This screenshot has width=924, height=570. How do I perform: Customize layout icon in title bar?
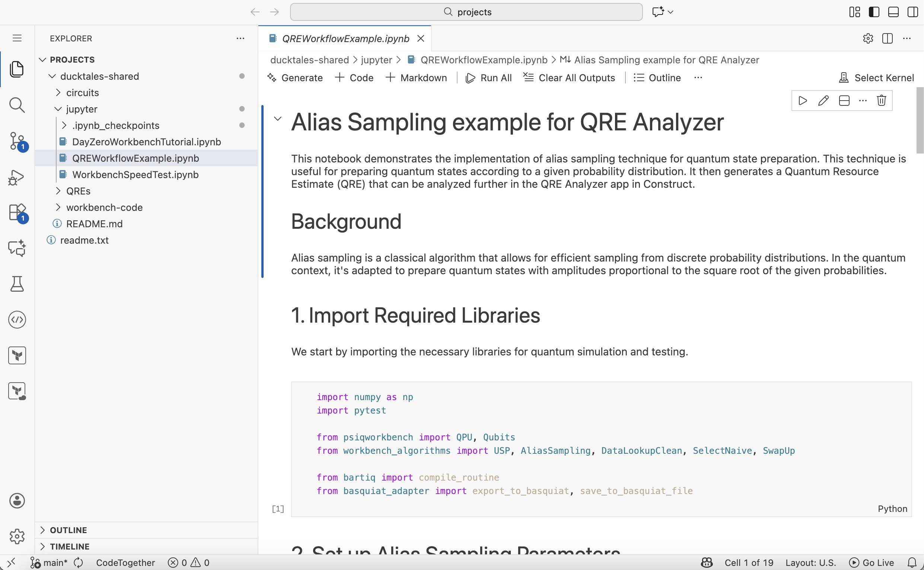(855, 12)
